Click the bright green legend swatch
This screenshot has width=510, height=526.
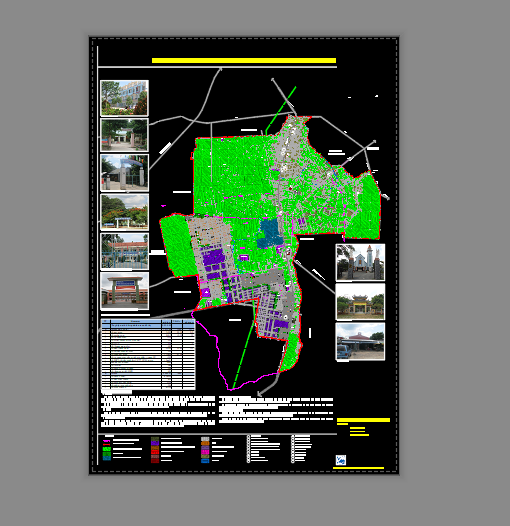pos(107,449)
